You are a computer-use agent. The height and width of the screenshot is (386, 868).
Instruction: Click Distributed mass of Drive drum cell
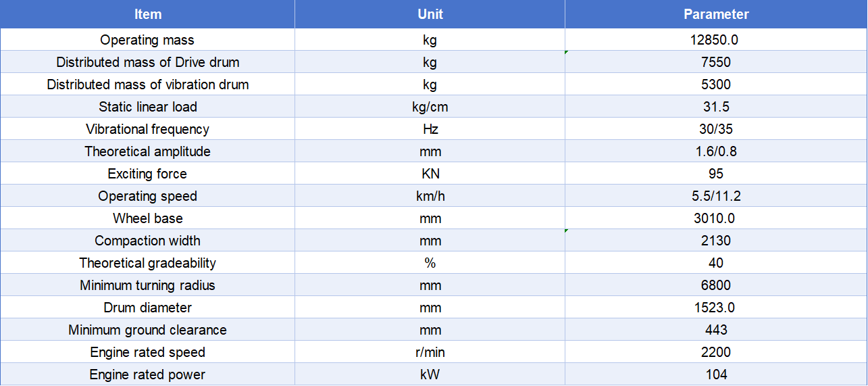pos(147,62)
